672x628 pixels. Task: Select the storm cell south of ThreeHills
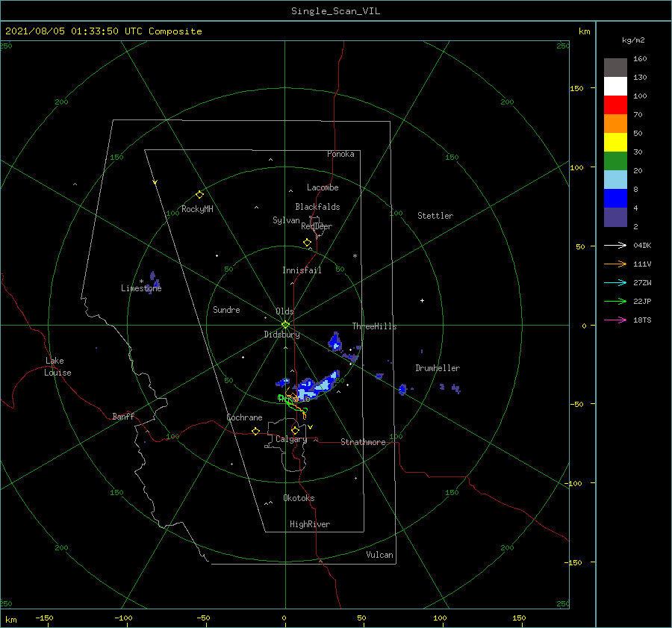(335, 342)
